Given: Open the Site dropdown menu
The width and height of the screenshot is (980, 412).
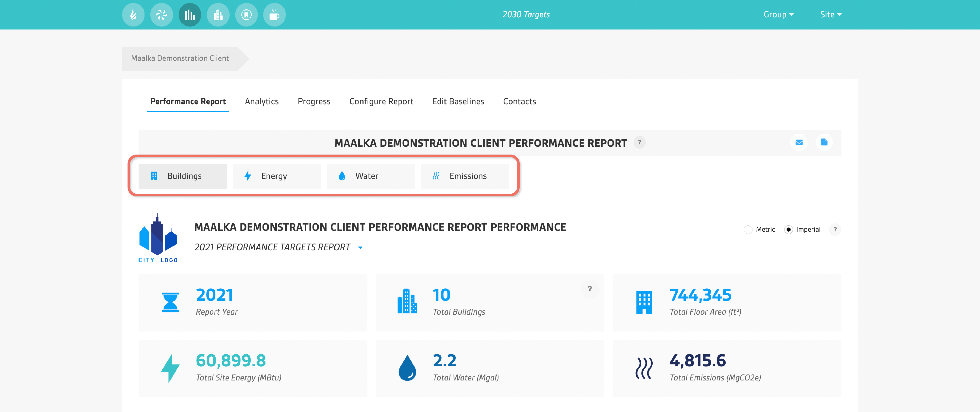Looking at the screenshot, I should (x=831, y=14).
